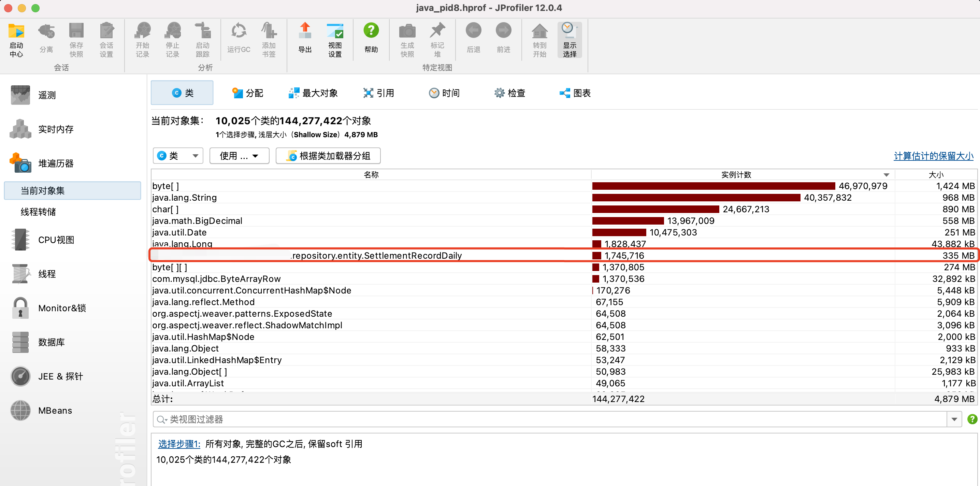Click the green filter help icon
980x486 pixels.
[972, 419]
